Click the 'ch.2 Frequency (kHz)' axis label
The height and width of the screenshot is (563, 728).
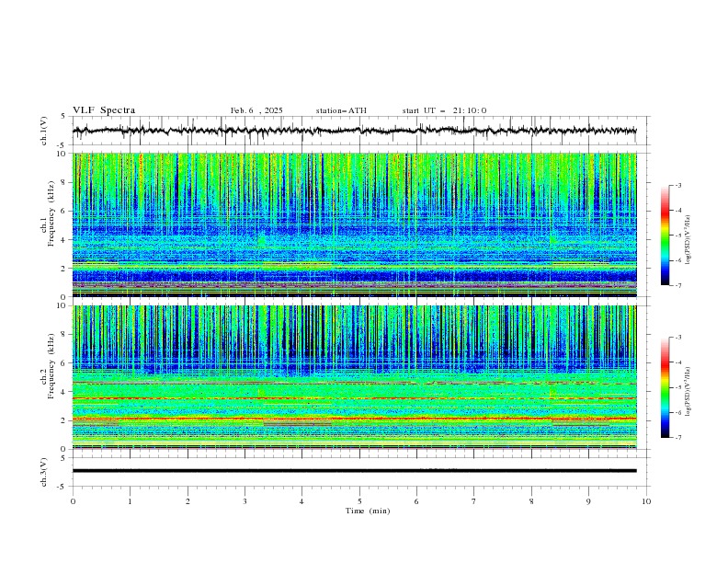48,366
